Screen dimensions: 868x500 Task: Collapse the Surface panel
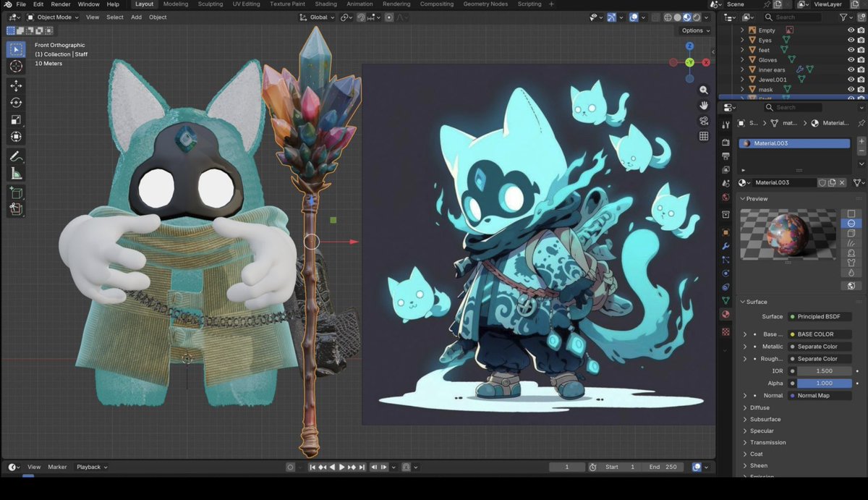(755, 302)
